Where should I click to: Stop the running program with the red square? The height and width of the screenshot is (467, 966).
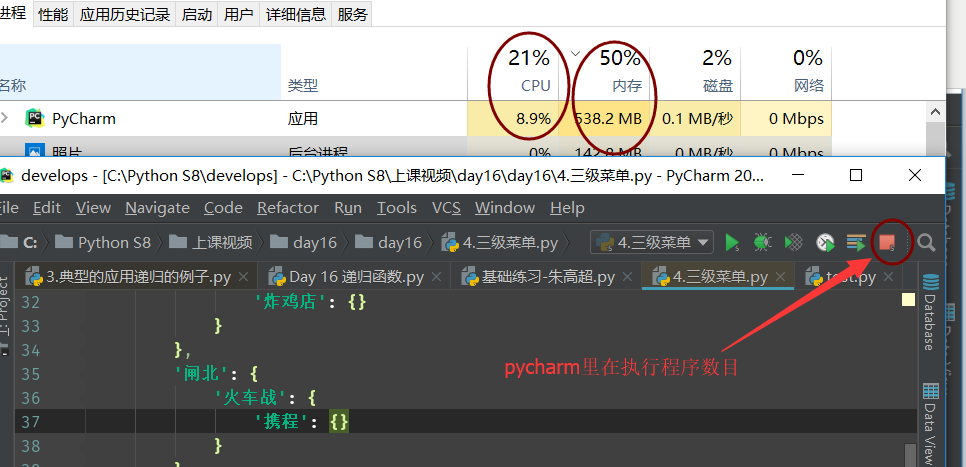tap(887, 243)
